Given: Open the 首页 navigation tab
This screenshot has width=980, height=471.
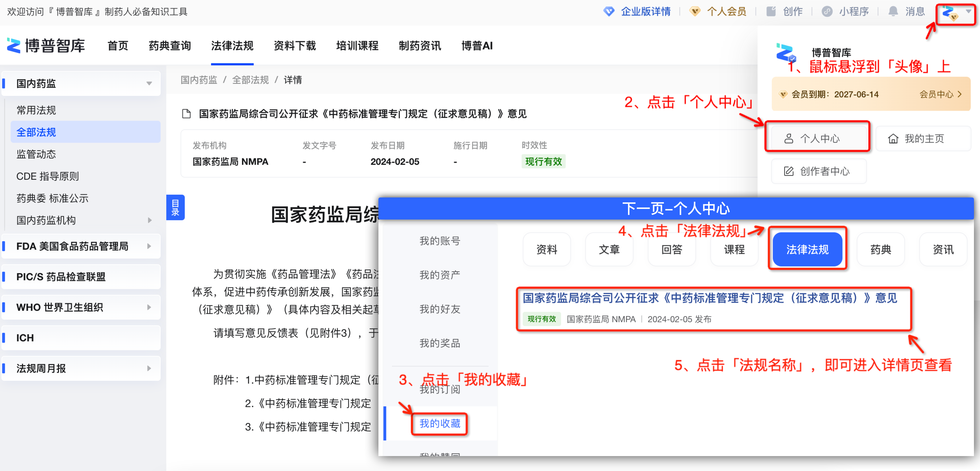Looking at the screenshot, I should pyautogui.click(x=118, y=46).
